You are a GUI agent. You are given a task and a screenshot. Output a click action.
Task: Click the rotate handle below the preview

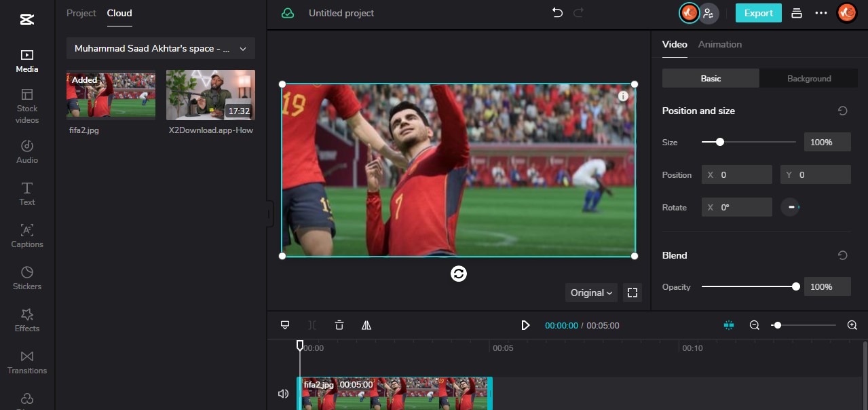coord(459,274)
